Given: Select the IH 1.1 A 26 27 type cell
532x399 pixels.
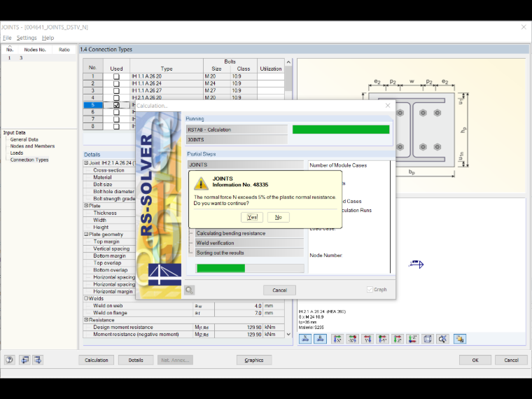Looking at the screenshot, I should pyautogui.click(x=167, y=91).
